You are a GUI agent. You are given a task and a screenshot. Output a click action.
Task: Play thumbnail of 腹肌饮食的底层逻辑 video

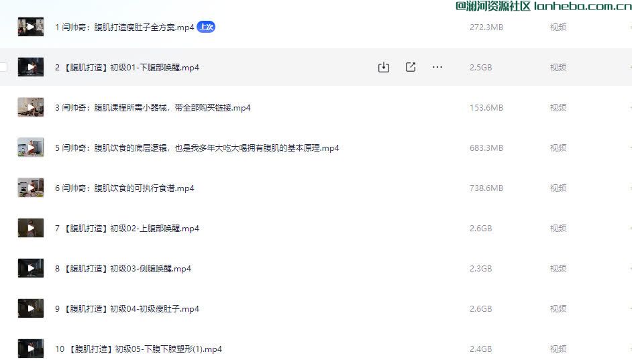pos(31,147)
